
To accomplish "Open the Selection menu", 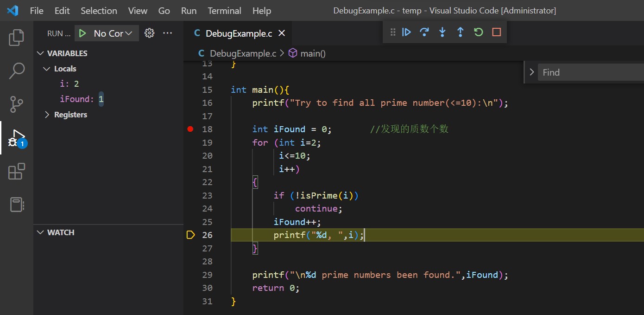I will pyautogui.click(x=99, y=11).
